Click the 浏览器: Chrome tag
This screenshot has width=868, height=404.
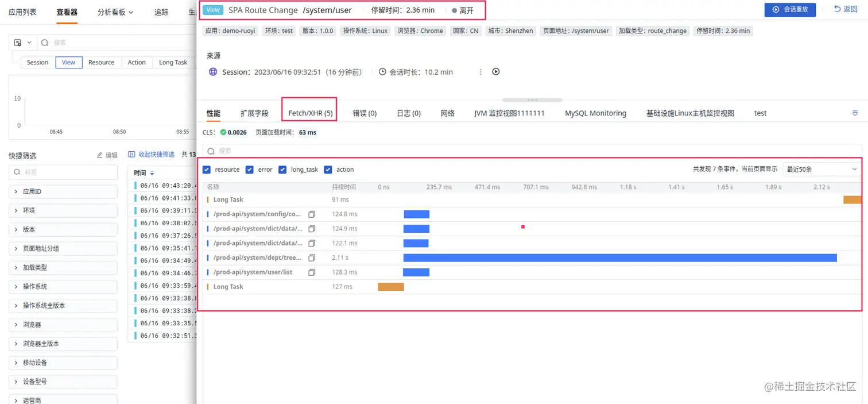click(420, 31)
